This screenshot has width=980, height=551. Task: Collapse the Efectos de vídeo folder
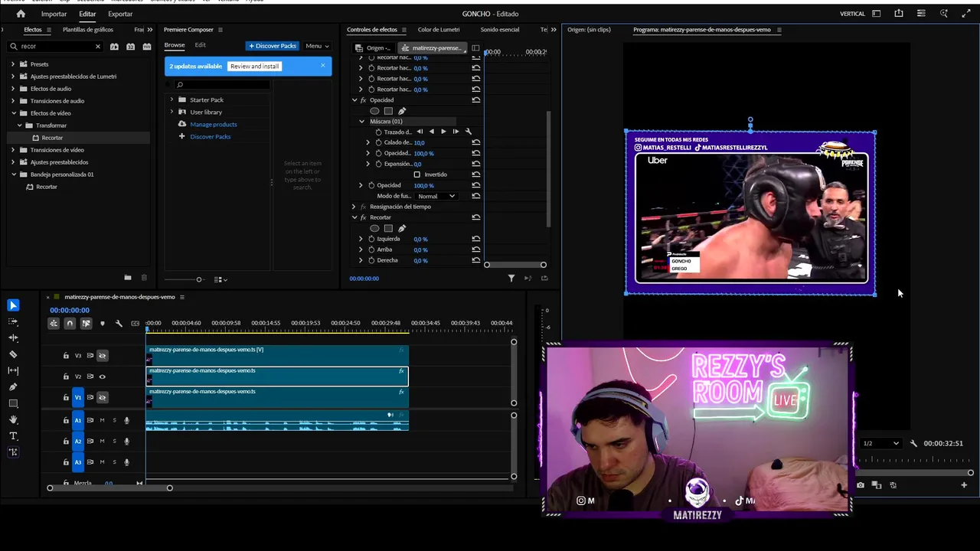(13, 113)
